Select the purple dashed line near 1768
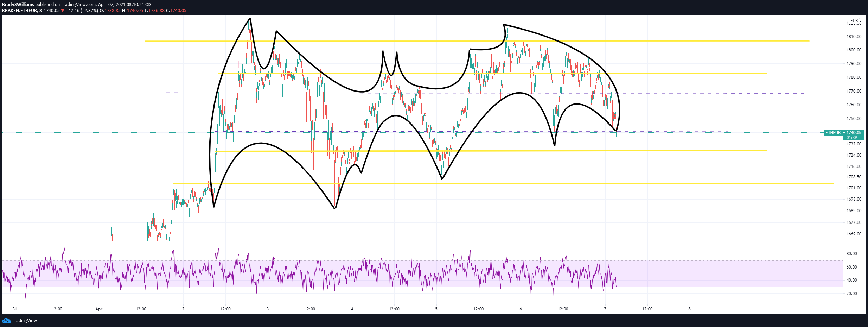The width and height of the screenshot is (868, 327). click(485, 93)
